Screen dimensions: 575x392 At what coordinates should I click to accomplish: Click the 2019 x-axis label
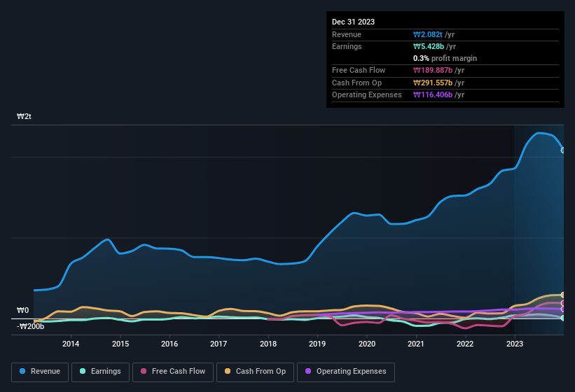317,344
